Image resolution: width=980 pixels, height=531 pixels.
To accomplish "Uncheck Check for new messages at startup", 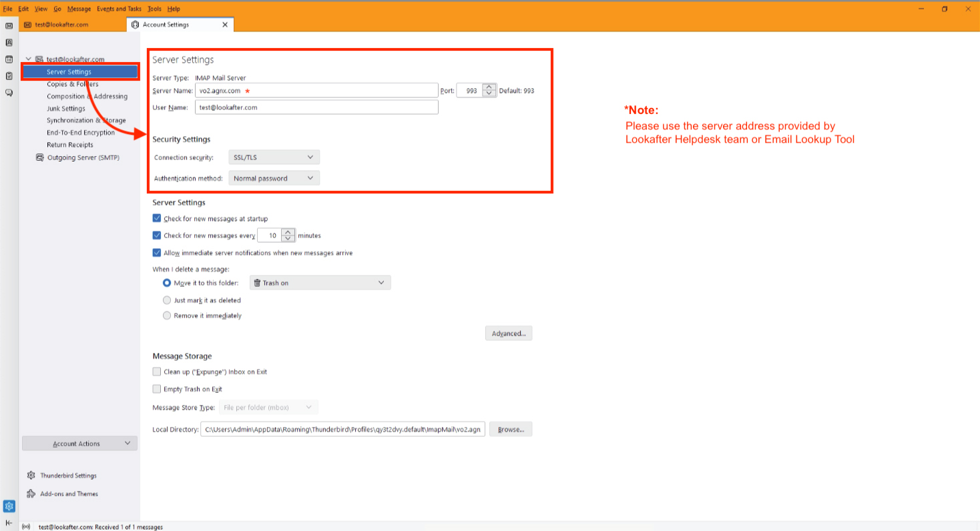I will pos(157,219).
